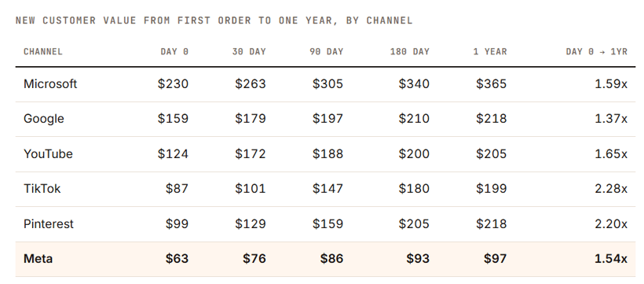
Task: Select the 90 DAY column header
Action: coord(327,52)
